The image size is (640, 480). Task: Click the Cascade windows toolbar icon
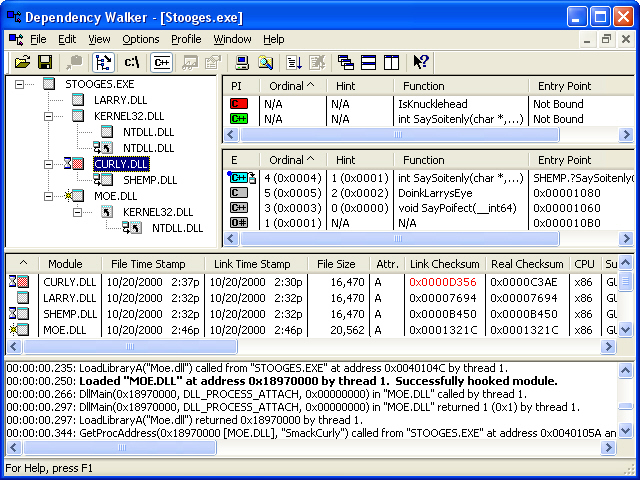346,62
